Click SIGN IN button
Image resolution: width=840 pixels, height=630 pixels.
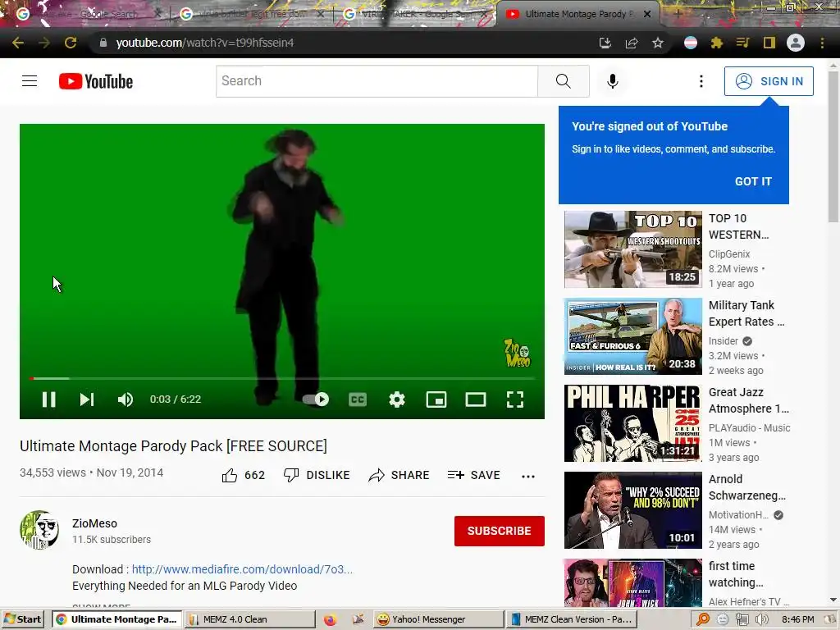point(768,81)
